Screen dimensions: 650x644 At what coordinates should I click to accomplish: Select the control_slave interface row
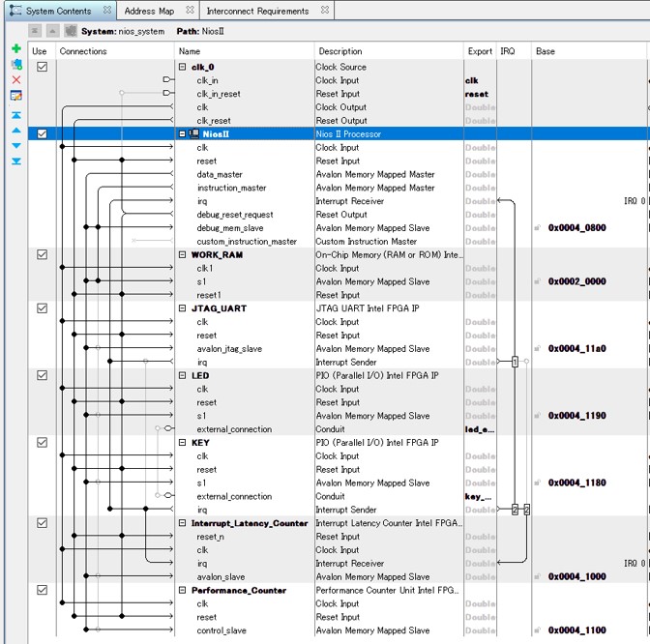(x=222, y=630)
